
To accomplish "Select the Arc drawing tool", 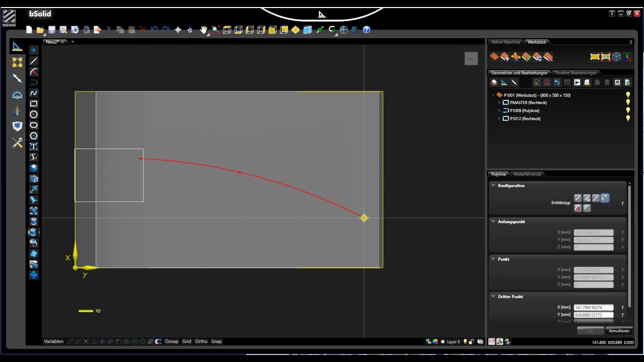I will tap(34, 71).
